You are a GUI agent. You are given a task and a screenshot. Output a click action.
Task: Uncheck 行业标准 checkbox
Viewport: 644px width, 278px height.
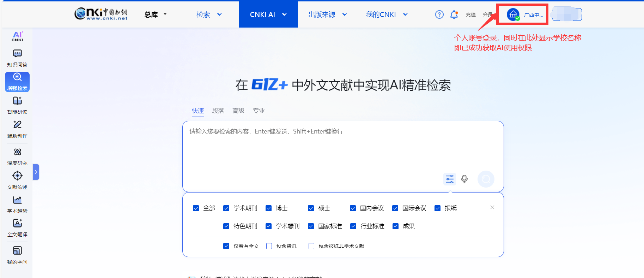[x=353, y=226]
